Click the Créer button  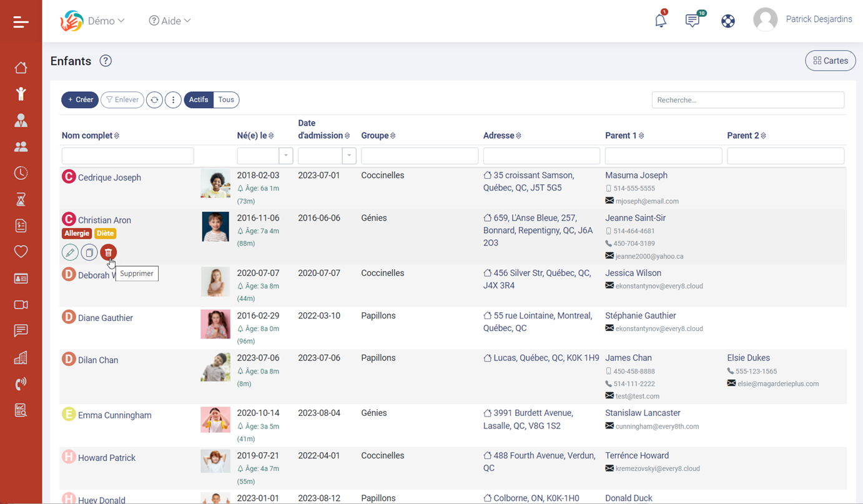click(80, 100)
